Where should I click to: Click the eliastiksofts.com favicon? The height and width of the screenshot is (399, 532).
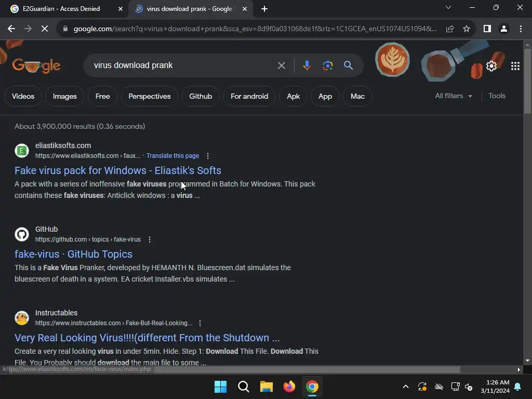[x=22, y=151]
